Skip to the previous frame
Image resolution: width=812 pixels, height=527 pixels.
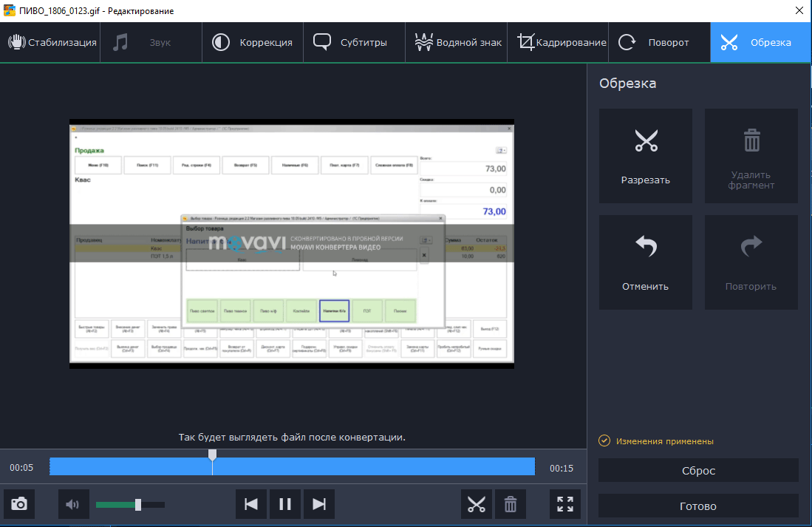click(251, 504)
